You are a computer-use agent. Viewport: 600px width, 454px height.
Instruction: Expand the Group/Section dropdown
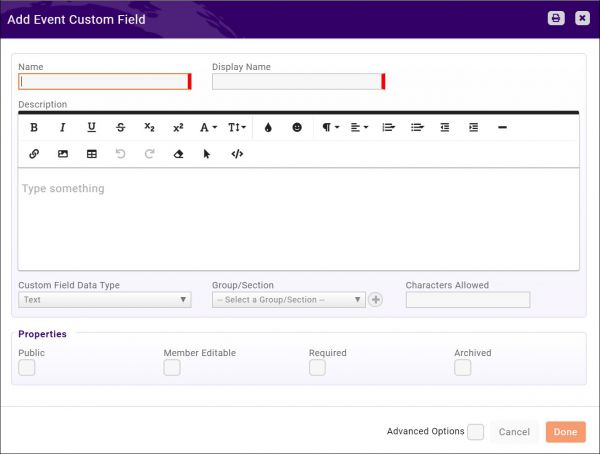pyautogui.click(x=288, y=299)
